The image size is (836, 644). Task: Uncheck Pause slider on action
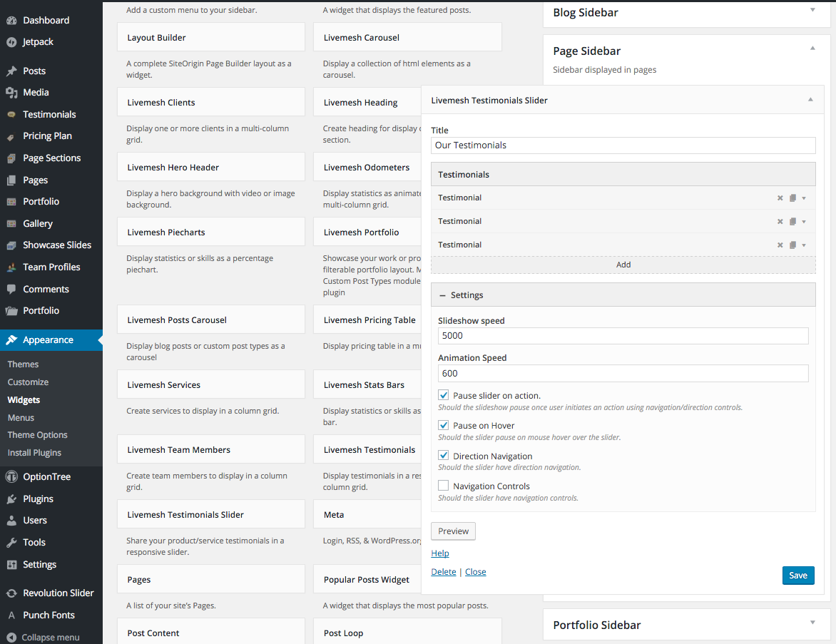[x=444, y=395]
